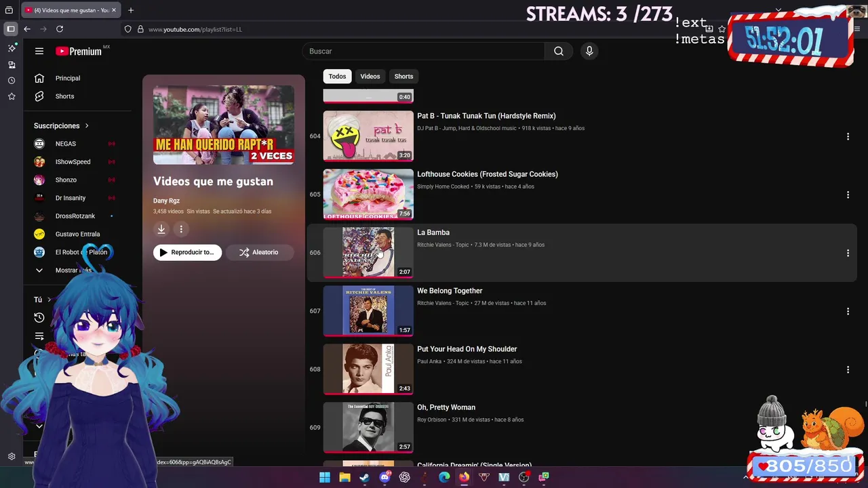Expand the Suscripciones section chevron
The width and height of the screenshot is (868, 488).
pyautogui.click(x=87, y=126)
